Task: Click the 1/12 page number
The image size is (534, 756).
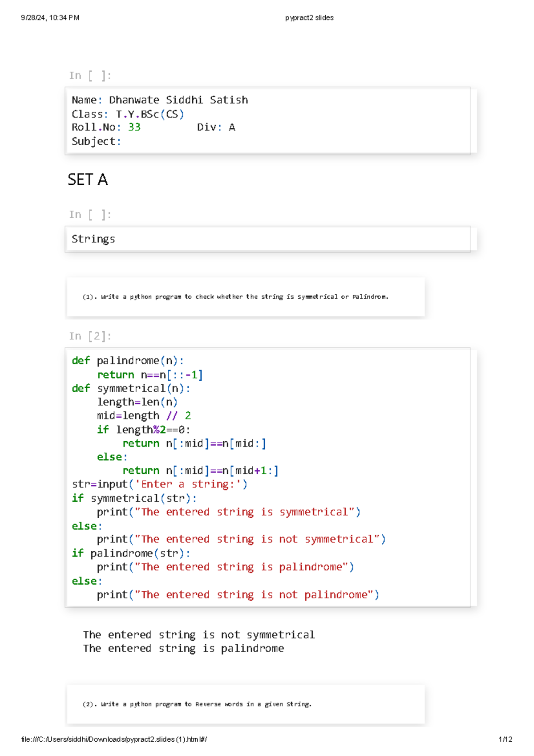Action: 505,740
